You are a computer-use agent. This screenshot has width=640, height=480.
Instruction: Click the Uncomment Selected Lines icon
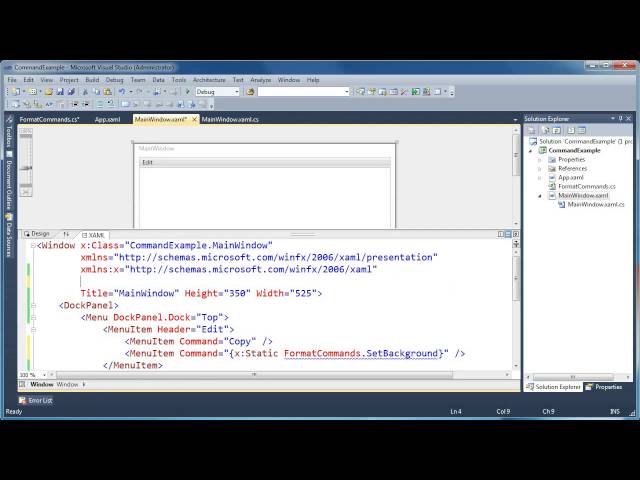click(x=111, y=104)
